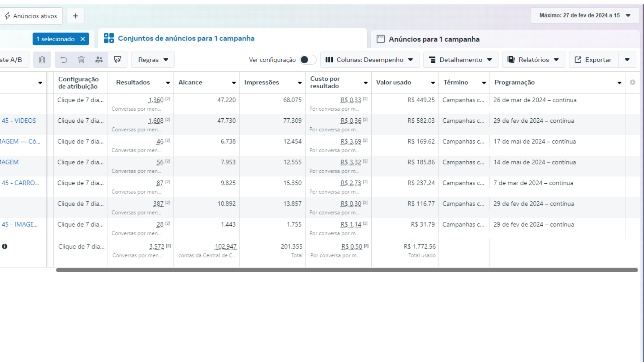Image resolution: width=644 pixels, height=362 pixels.
Task: Click the Exportar button
Action: (593, 60)
